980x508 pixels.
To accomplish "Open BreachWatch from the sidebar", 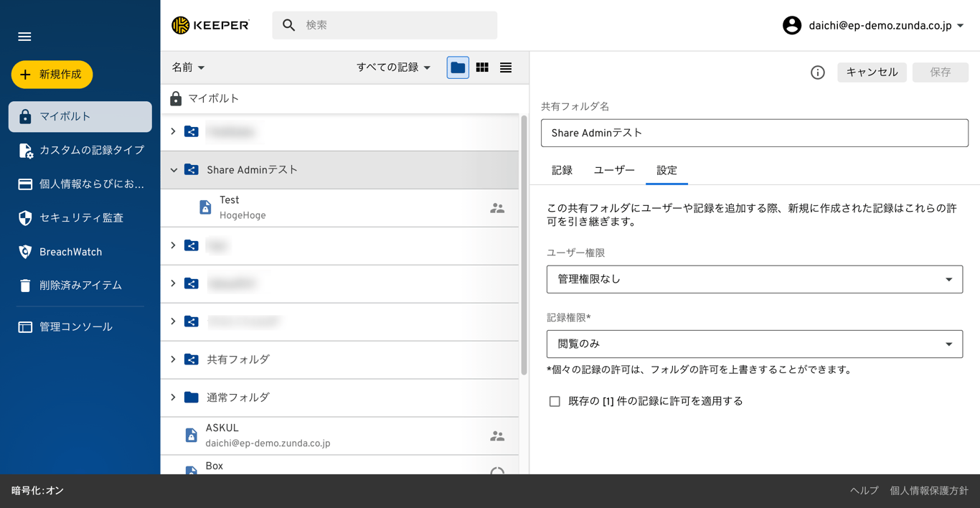I will pyautogui.click(x=70, y=251).
